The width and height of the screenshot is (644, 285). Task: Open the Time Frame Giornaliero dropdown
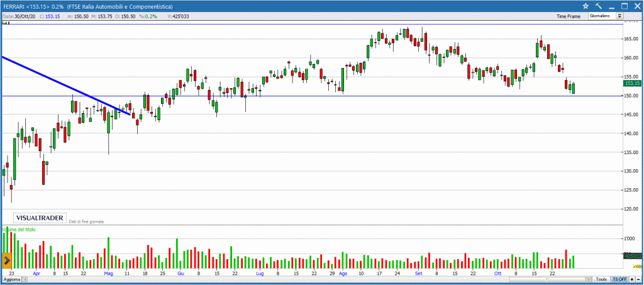(x=606, y=16)
